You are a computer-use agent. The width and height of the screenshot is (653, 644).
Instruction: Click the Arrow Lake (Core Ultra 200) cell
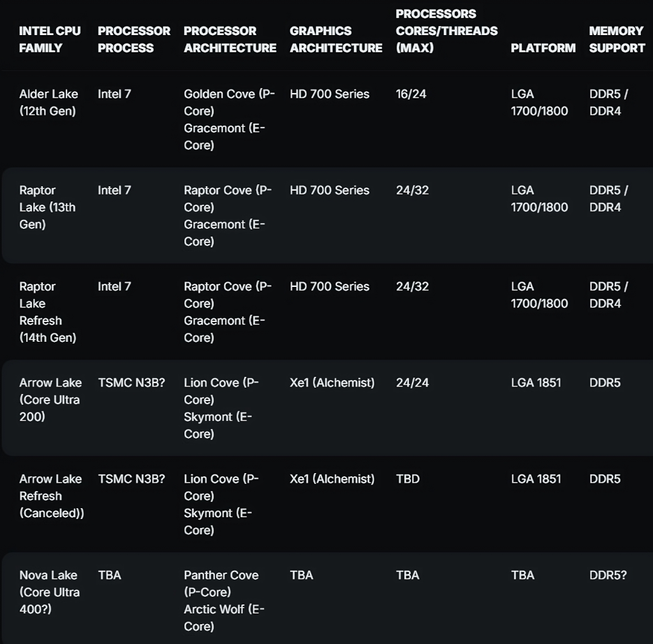click(x=50, y=400)
